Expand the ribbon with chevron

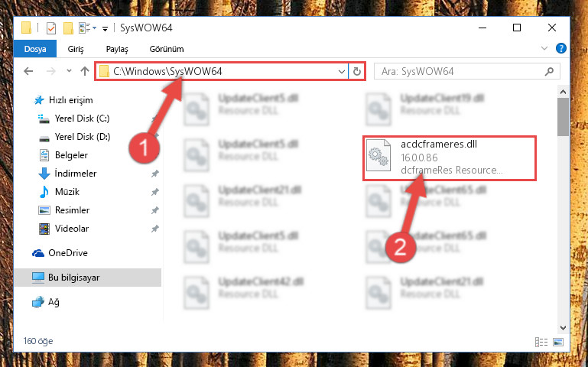point(544,48)
